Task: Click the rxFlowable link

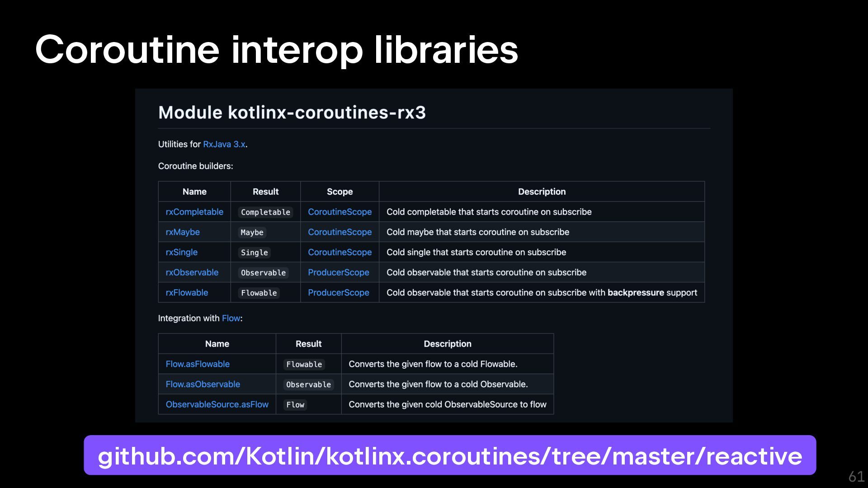Action: [187, 293]
